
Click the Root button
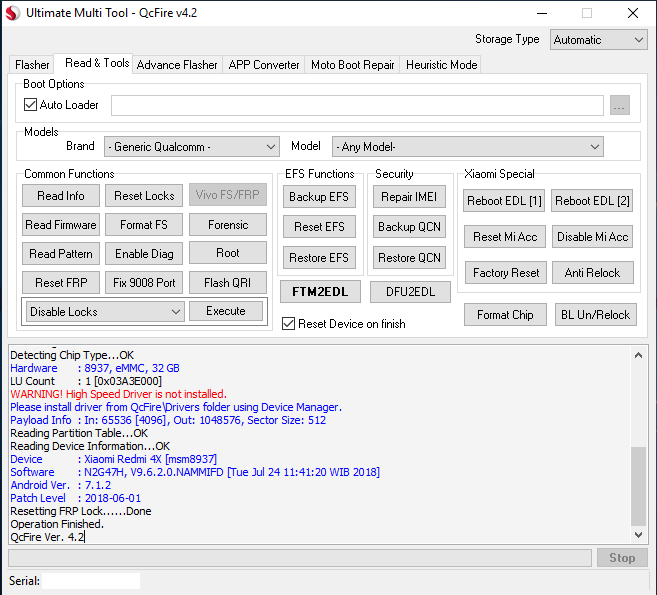pyautogui.click(x=228, y=253)
